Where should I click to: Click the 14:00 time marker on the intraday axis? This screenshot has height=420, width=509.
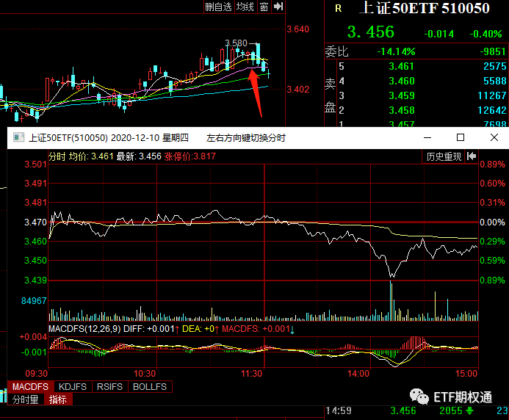click(x=358, y=374)
